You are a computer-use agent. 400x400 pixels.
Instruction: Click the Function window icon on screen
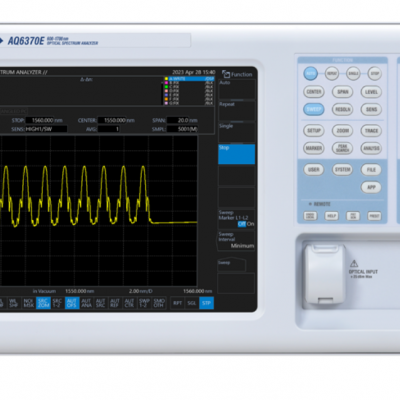click(226, 74)
